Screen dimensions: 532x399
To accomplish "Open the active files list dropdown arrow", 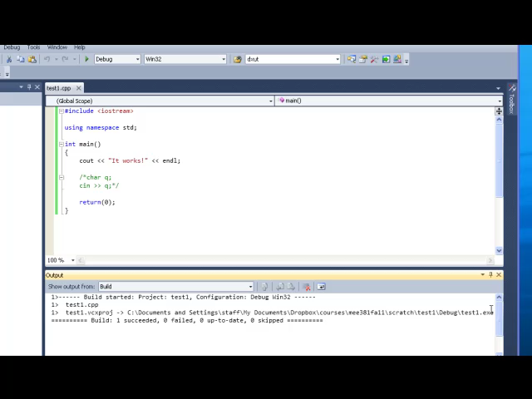I will point(498,88).
